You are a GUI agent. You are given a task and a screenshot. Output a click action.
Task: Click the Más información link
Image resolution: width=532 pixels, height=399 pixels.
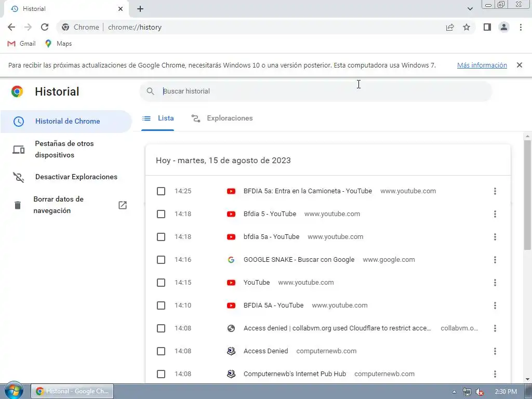point(482,65)
